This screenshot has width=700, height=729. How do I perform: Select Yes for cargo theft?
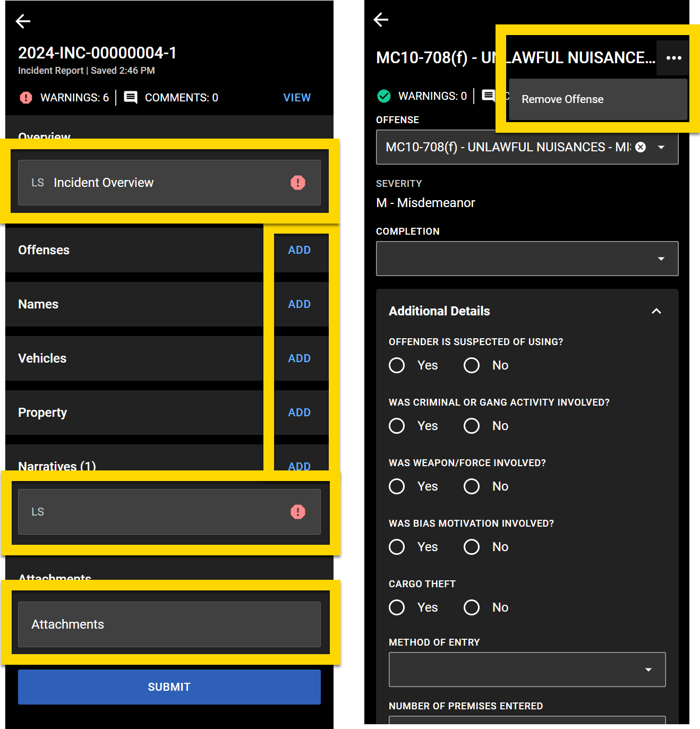tap(397, 607)
